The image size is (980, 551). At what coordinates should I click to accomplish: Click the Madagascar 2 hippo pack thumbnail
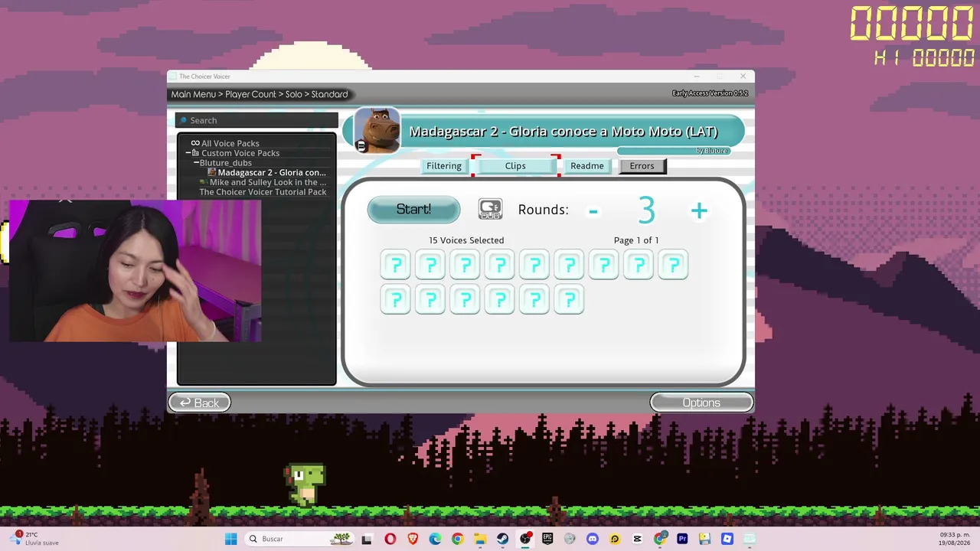[x=377, y=130]
